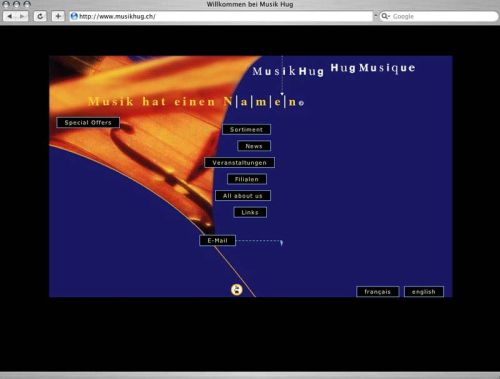
Task: Click the E-Mail button
Action: [217, 241]
